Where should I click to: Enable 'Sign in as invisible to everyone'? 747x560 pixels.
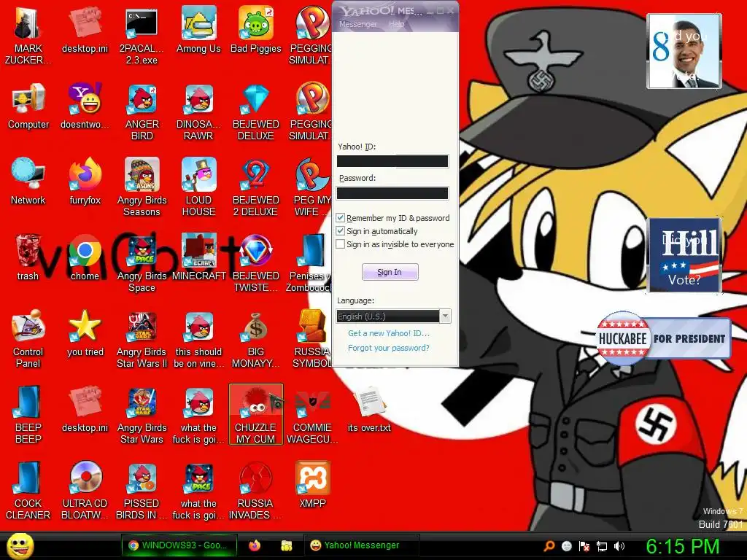340,244
